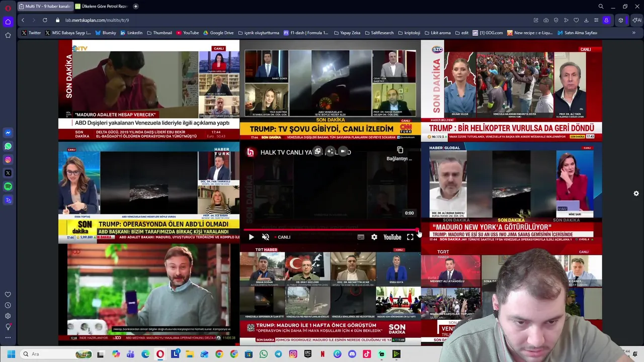Screen dimensions: 644x362
Task: Open Bluesky bookmark
Action: [105, 33]
